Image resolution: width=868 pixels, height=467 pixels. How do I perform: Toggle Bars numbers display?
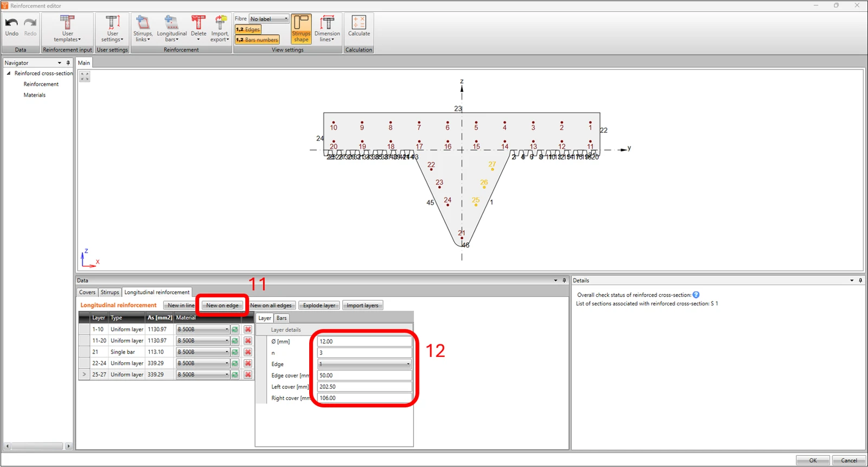[x=257, y=40]
